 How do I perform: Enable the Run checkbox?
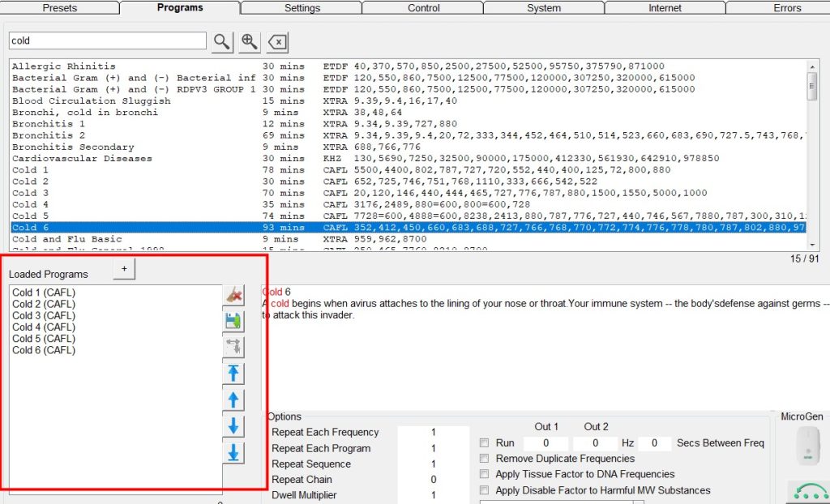(485, 443)
